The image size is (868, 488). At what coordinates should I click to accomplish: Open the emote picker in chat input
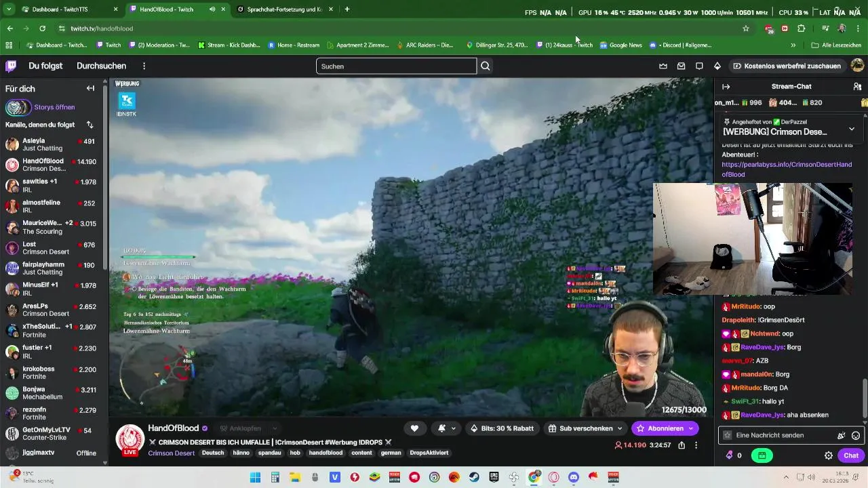coord(856,435)
